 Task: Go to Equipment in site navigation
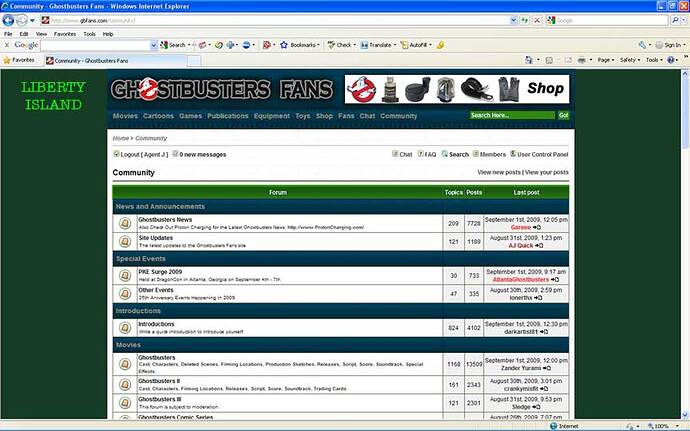point(272,116)
